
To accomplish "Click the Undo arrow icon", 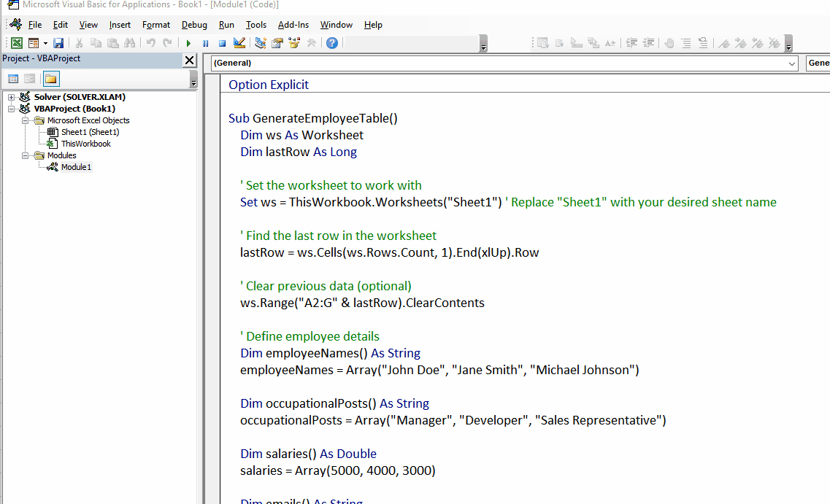I will click(151, 43).
